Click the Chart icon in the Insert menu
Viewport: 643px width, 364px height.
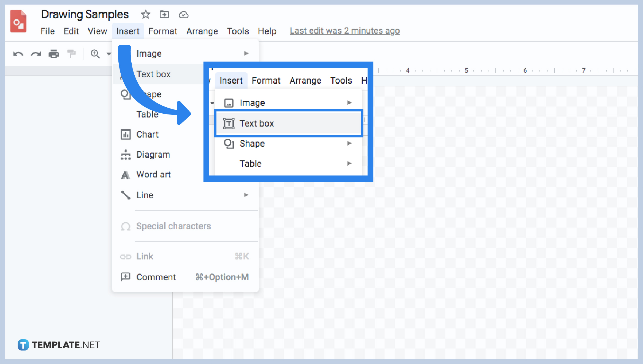click(x=126, y=134)
